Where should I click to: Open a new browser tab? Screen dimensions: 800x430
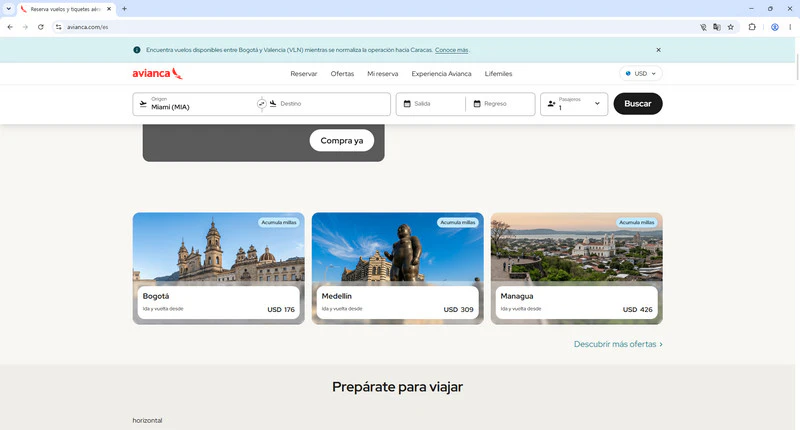(x=124, y=9)
